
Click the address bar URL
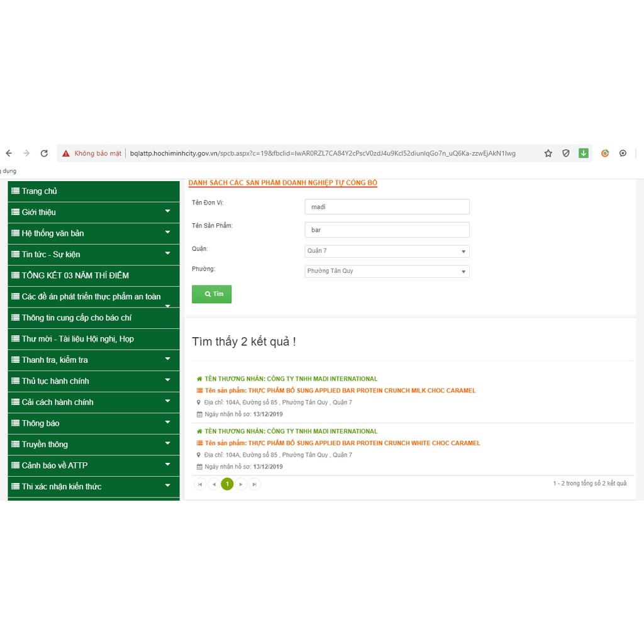(x=323, y=153)
